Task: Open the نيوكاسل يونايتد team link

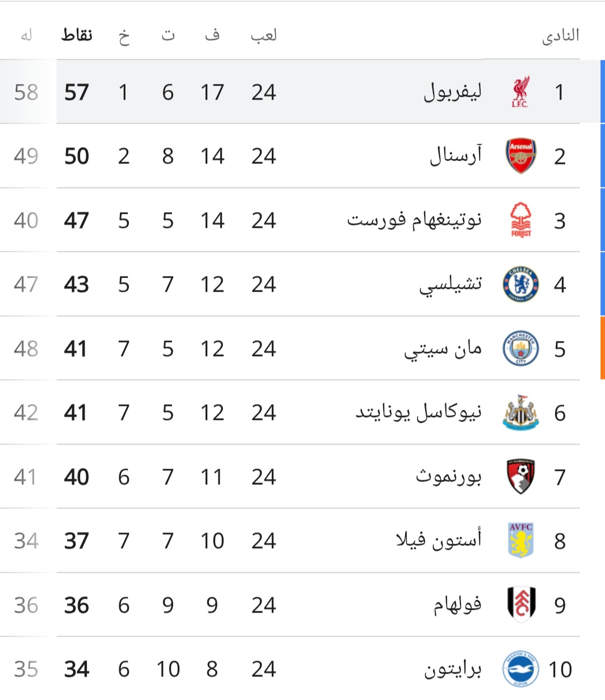Action: pyautogui.click(x=418, y=413)
